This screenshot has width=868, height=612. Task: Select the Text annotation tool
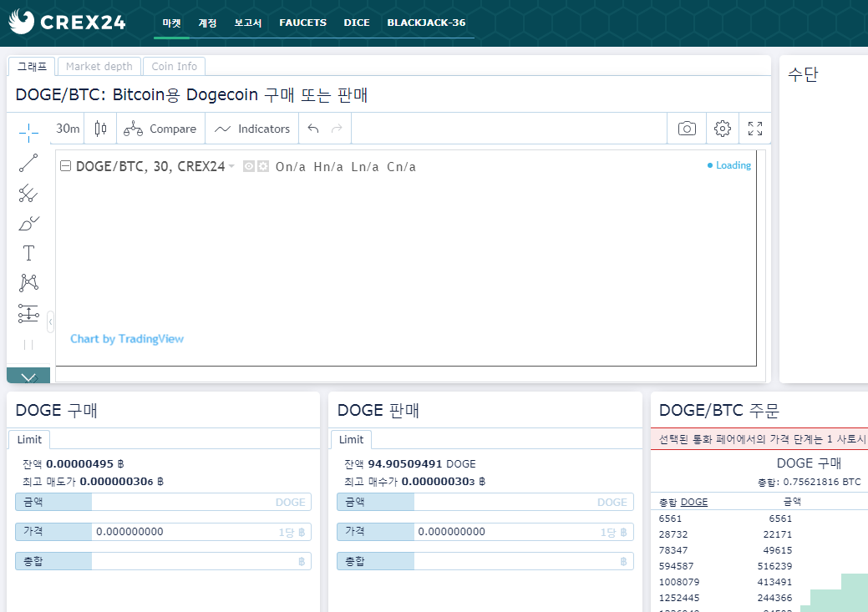(x=28, y=253)
